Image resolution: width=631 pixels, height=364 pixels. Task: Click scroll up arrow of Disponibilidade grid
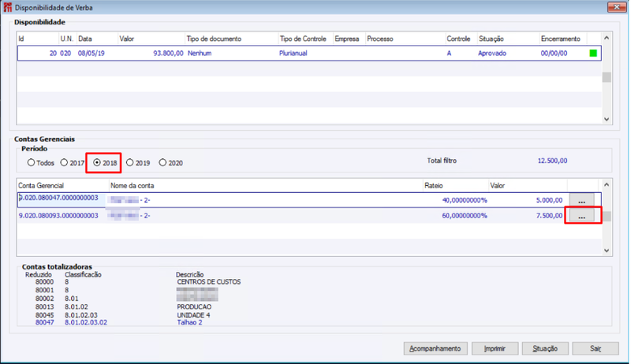pyautogui.click(x=607, y=38)
